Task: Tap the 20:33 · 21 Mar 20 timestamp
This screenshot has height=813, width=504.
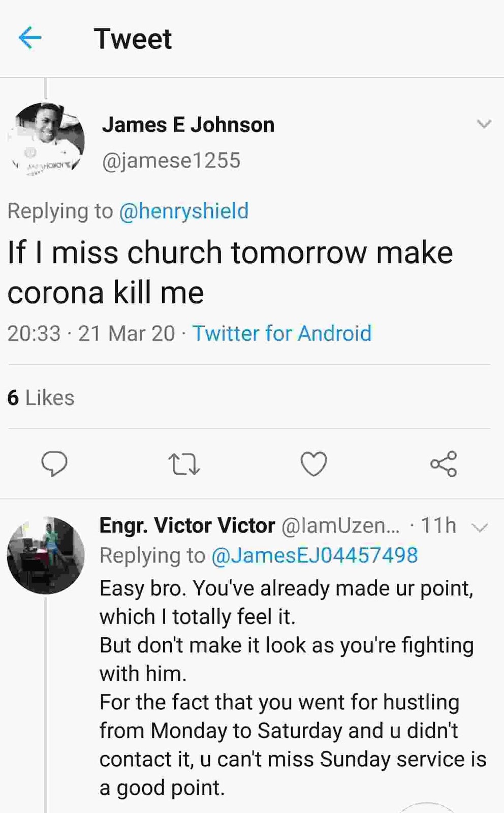Action: pos(91,333)
